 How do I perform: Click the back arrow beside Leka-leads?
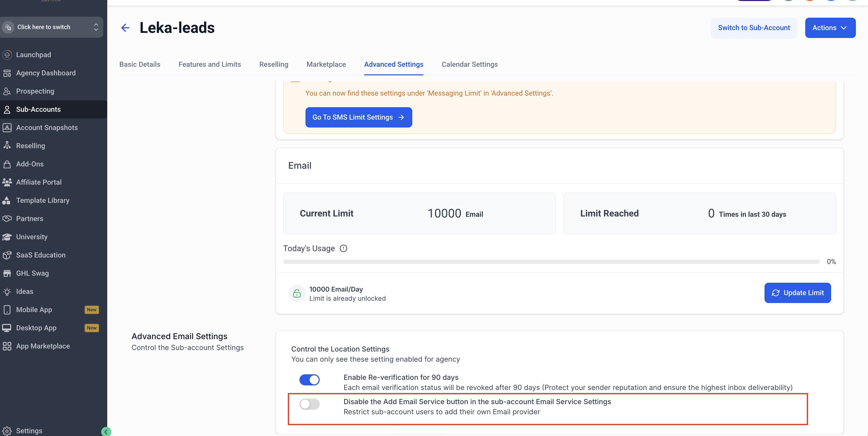125,28
